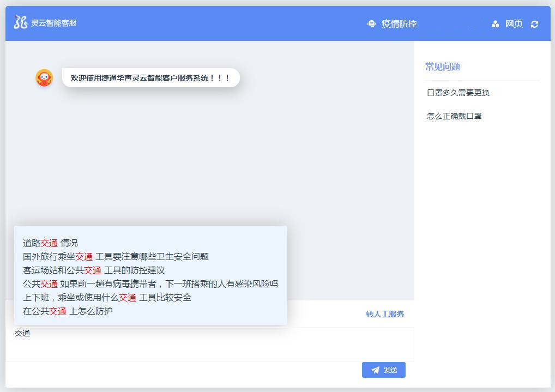Click the welcome message bubble
This screenshot has width=555, height=392.
[150, 78]
